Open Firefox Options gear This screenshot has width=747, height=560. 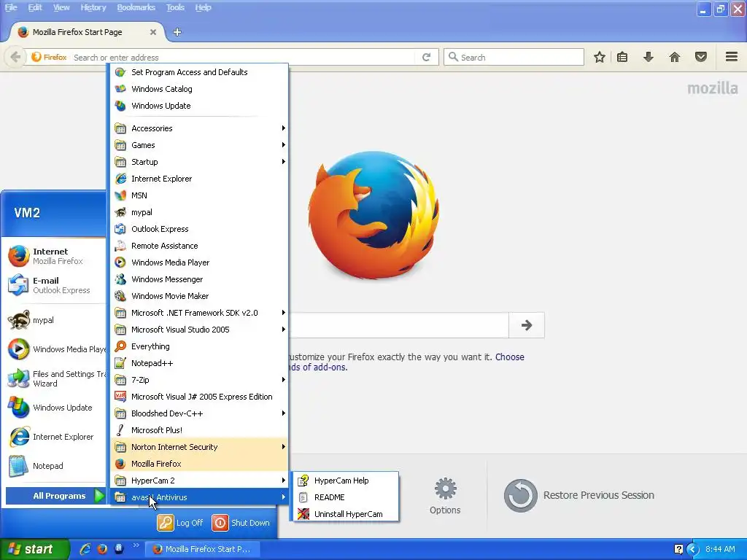tap(445, 496)
